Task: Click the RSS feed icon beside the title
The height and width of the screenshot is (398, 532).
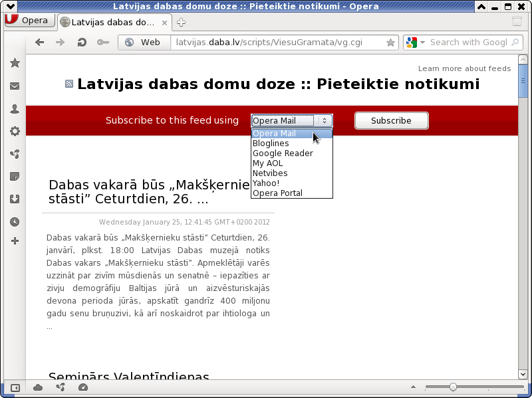Action: tap(69, 84)
